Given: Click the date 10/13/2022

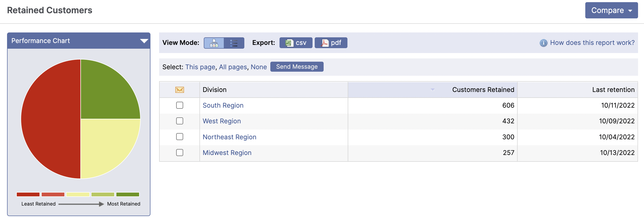Looking at the screenshot, I should tap(617, 153).
